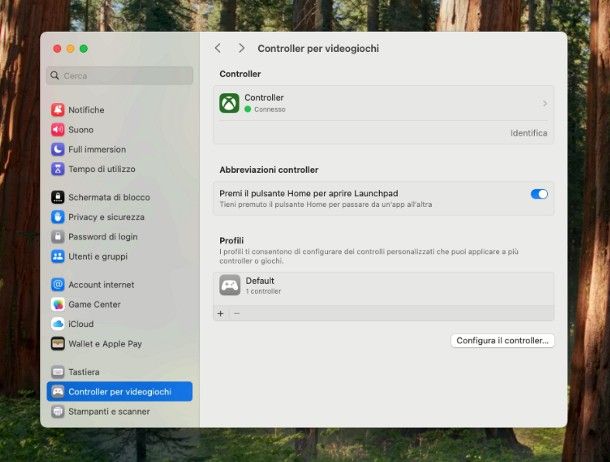Open Notifiche settings pane
This screenshot has height=462, width=610.
(x=119, y=110)
